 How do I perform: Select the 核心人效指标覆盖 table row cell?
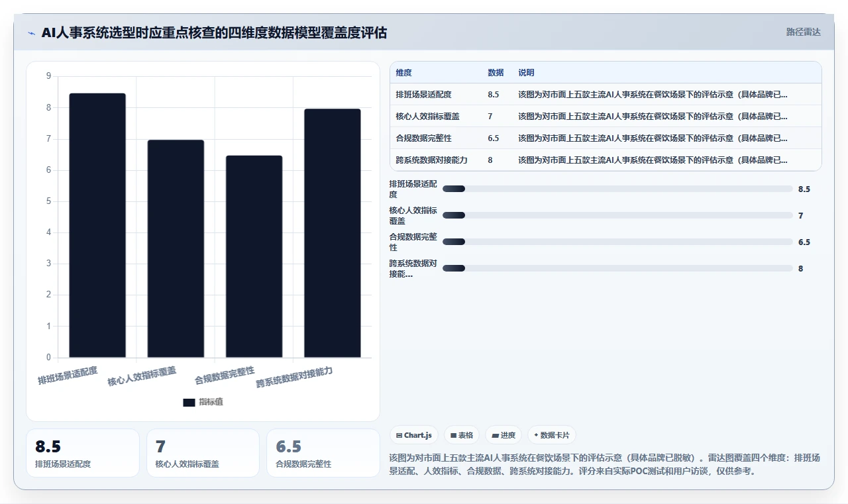[x=427, y=117]
